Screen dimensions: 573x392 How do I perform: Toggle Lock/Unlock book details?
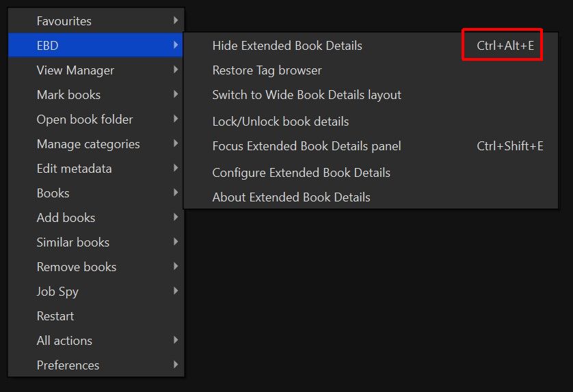280,122
